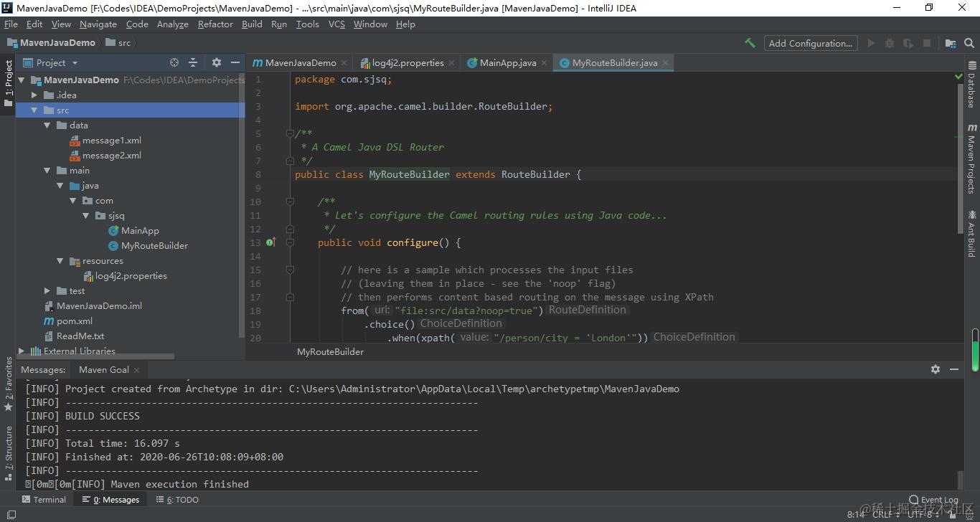Click the MavenJavaDemo breadcrumb in navigation bar
The height and width of the screenshot is (522, 980).
[x=51, y=43]
